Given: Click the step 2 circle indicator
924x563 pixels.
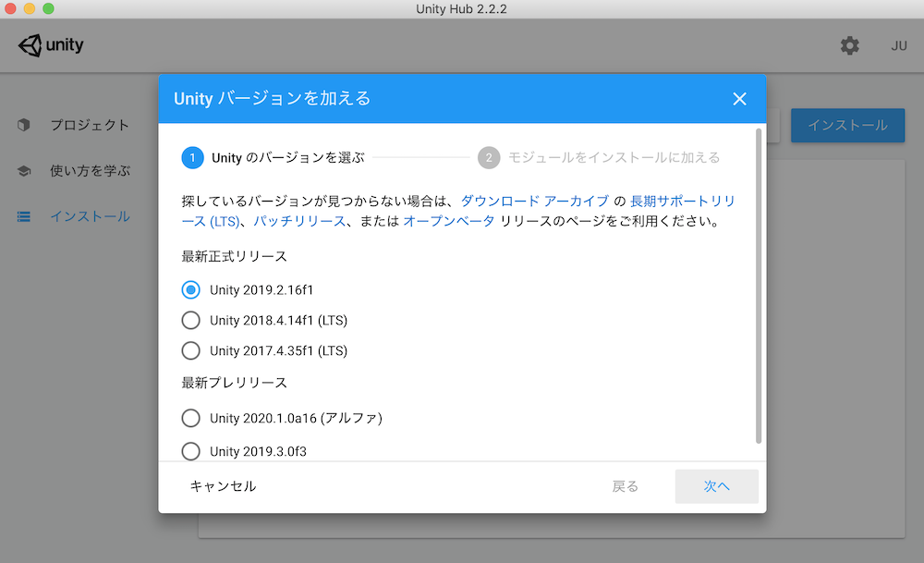Looking at the screenshot, I should pyautogui.click(x=489, y=157).
